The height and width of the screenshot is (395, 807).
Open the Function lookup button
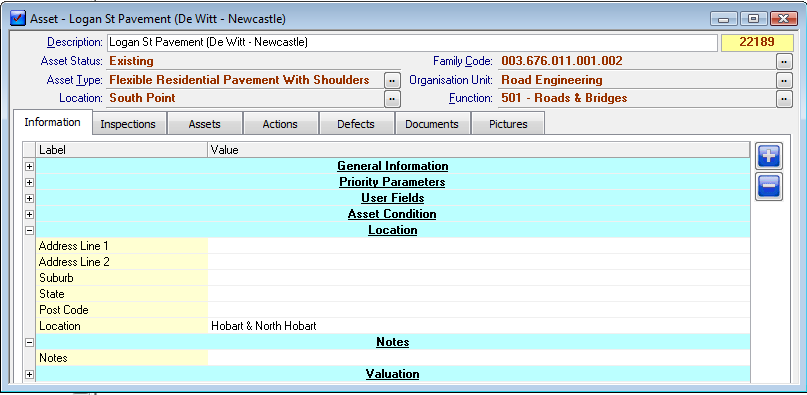click(x=784, y=98)
